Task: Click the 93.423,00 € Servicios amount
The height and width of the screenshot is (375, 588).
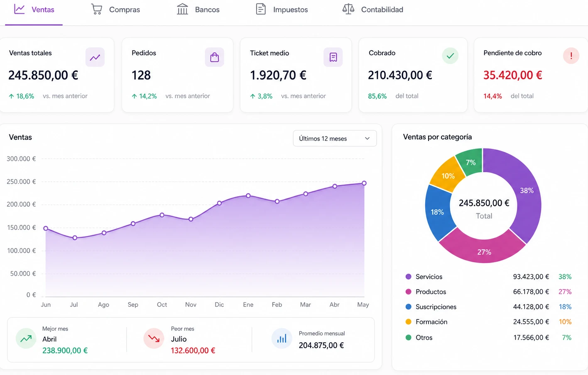Action: coord(531,277)
